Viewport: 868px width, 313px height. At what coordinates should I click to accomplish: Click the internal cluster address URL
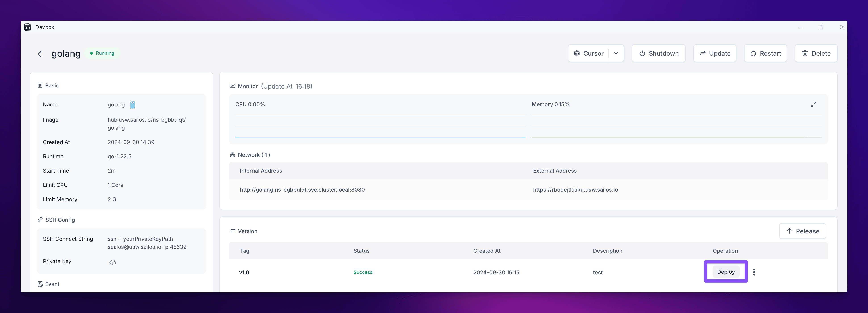(x=302, y=190)
